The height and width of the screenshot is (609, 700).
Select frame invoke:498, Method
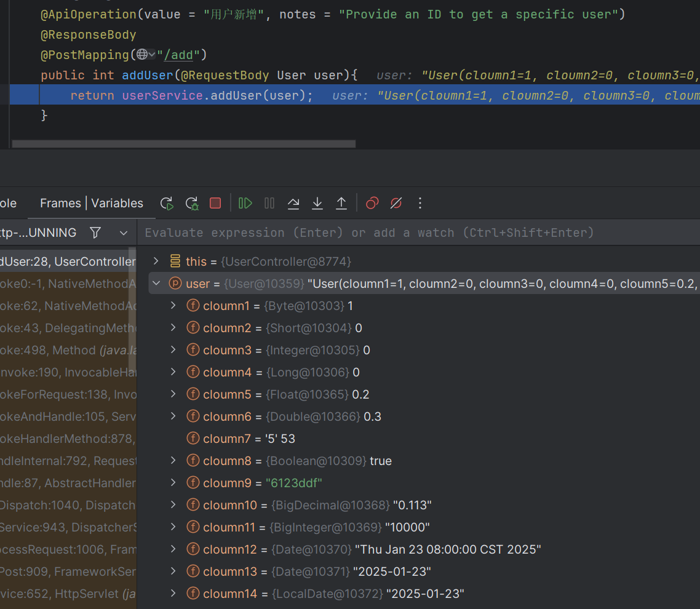68,350
